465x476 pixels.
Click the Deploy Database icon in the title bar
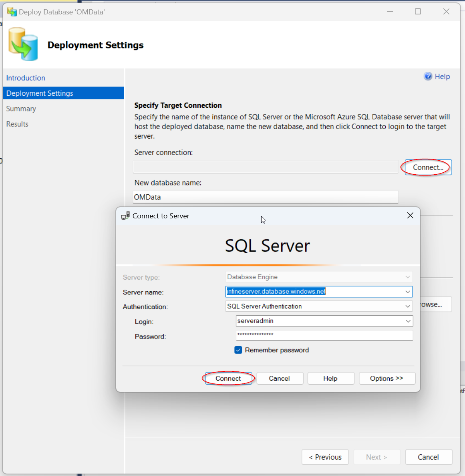[12, 12]
